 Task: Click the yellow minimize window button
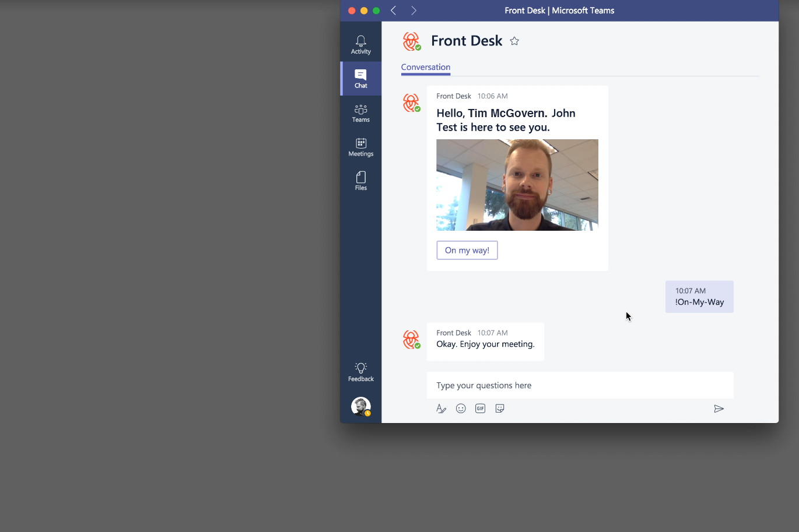[x=364, y=10]
